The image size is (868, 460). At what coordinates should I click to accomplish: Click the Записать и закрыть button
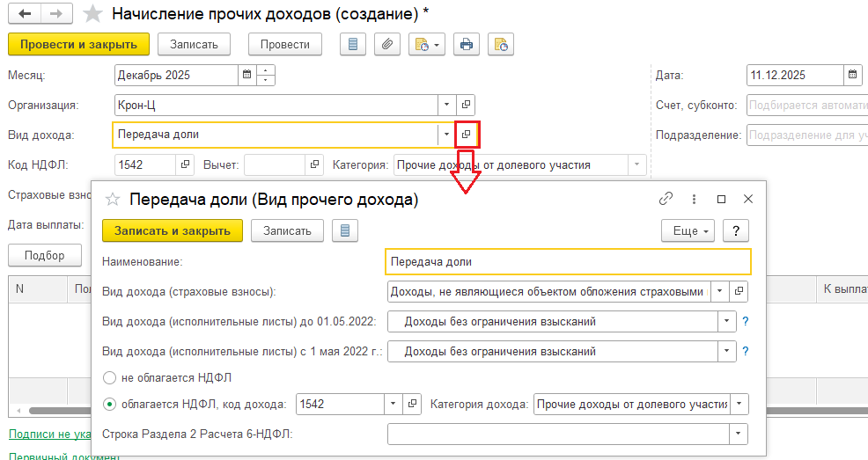pos(172,230)
